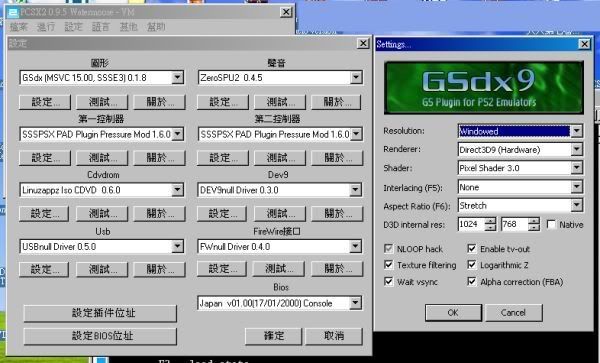Click 關於 button under 圖形 plugin
The height and width of the screenshot is (363, 600).
tap(159, 102)
